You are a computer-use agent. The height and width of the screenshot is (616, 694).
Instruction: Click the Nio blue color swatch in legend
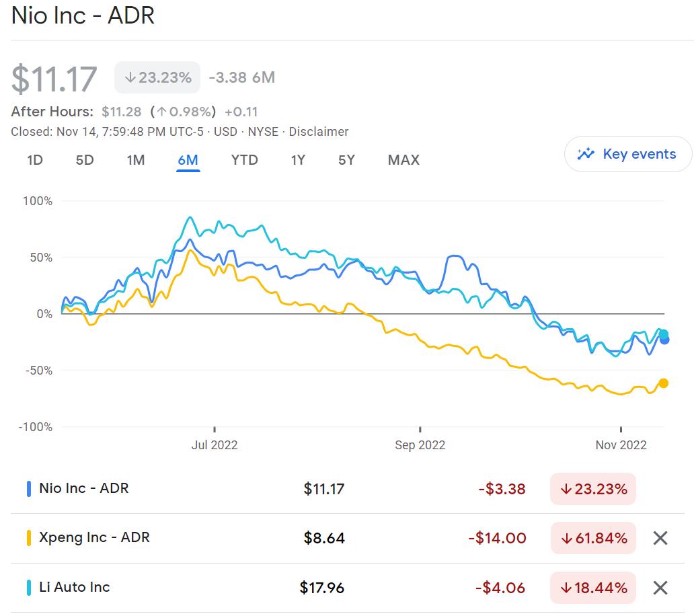(x=29, y=488)
